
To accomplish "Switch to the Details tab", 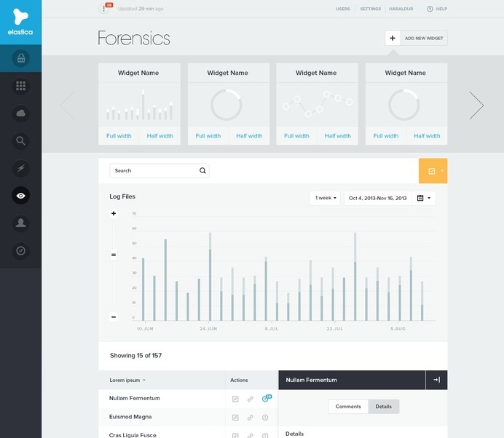I will [384, 407].
